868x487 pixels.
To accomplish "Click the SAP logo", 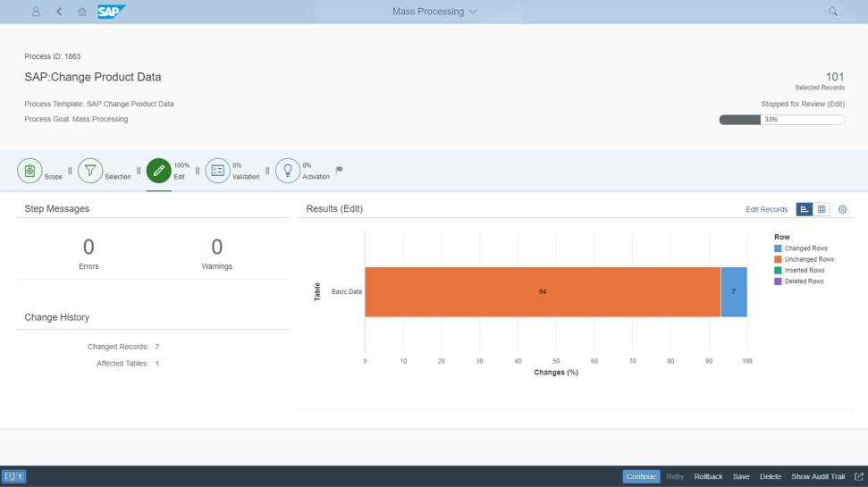I will point(111,12).
